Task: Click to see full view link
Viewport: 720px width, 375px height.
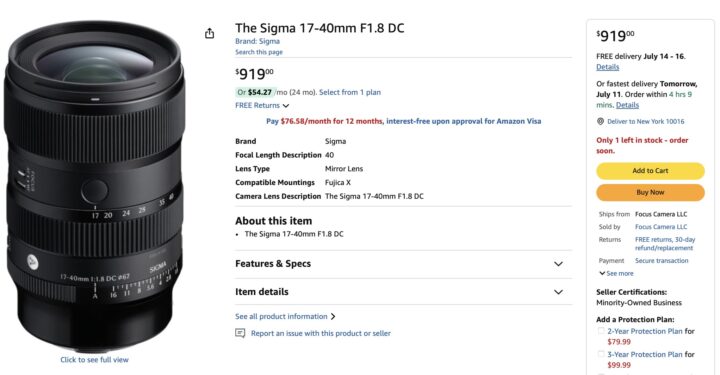Action: tap(95, 360)
